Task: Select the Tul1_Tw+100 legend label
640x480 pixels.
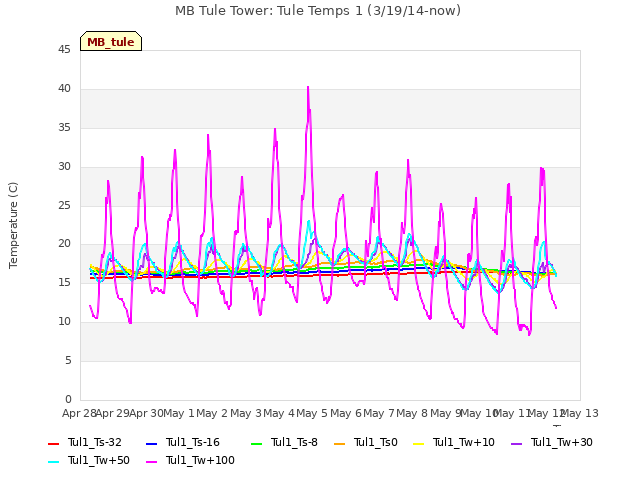Action: 200,460
